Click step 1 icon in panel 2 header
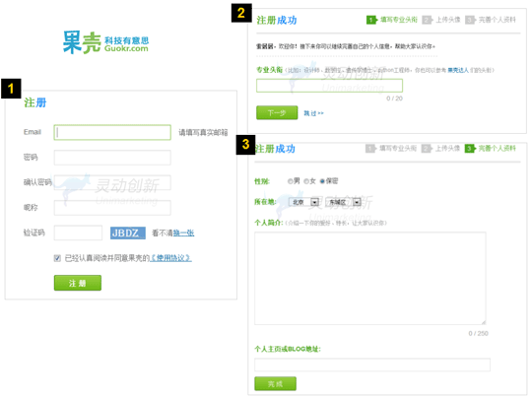The width and height of the screenshot is (532, 400). 371,20
